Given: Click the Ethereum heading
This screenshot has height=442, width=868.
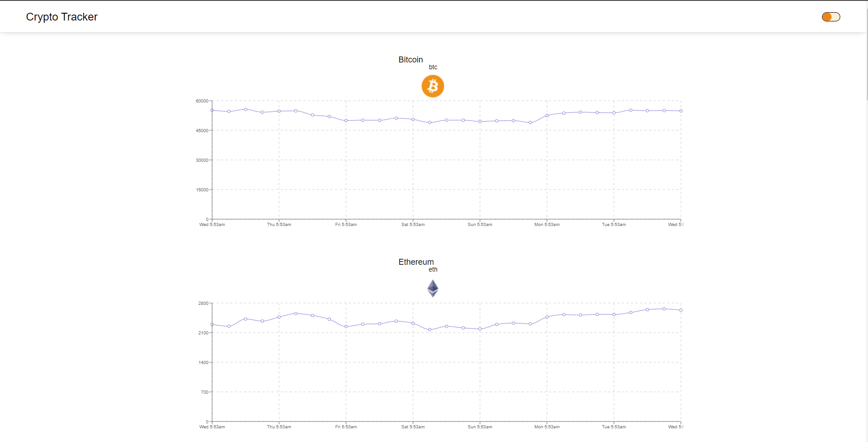Looking at the screenshot, I should [416, 262].
